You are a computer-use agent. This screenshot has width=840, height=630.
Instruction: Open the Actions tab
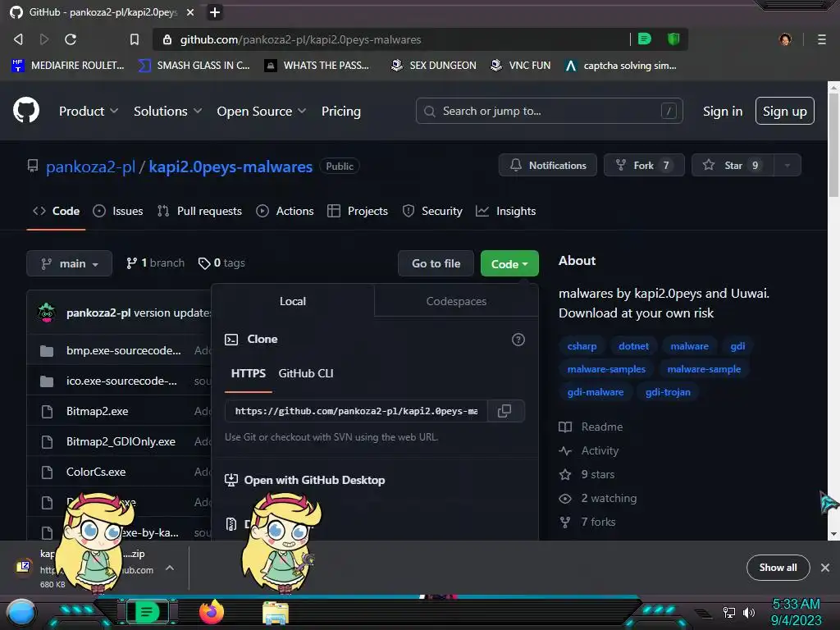tap(285, 211)
